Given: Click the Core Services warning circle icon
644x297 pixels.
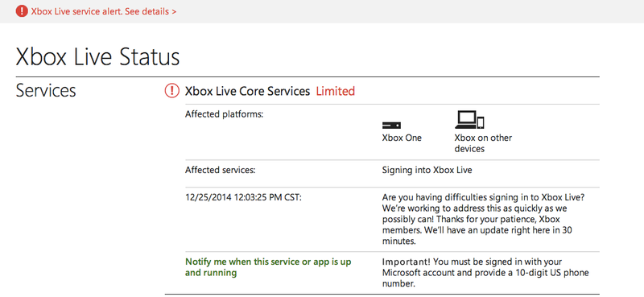Looking at the screenshot, I should [x=171, y=91].
